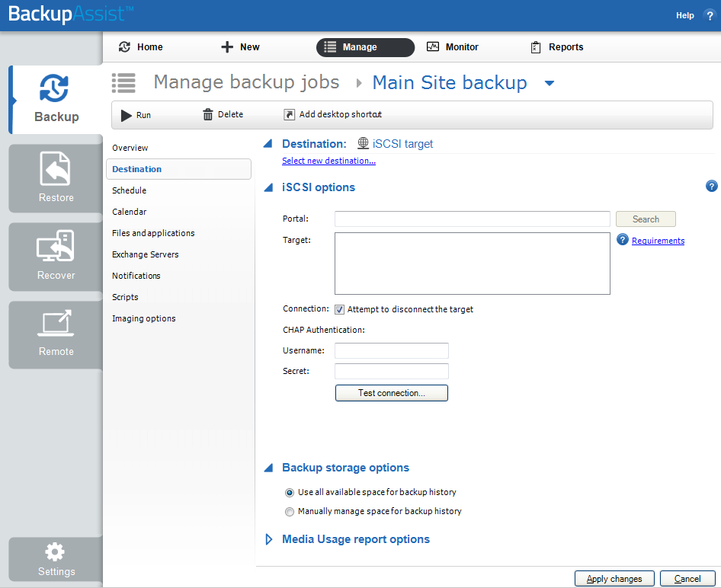
Task: Go to the Home tab
Action: click(x=141, y=47)
